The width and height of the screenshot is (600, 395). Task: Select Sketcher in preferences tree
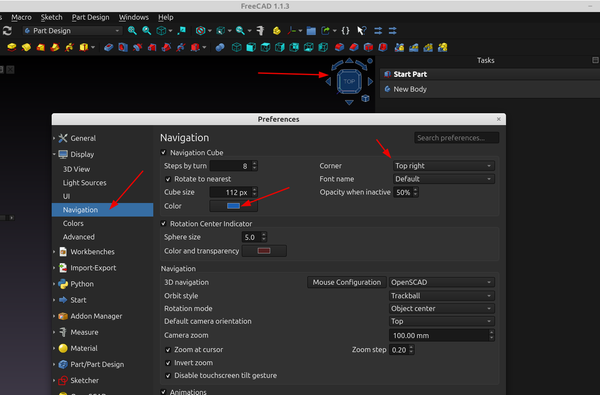[x=85, y=380]
